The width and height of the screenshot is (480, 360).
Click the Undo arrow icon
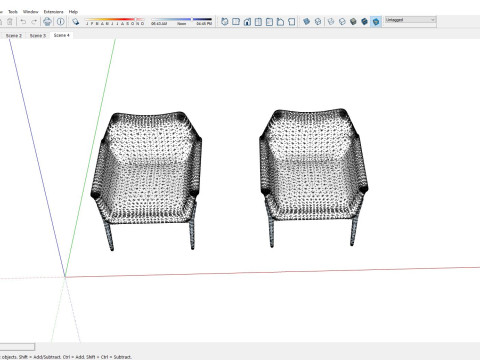23,22
